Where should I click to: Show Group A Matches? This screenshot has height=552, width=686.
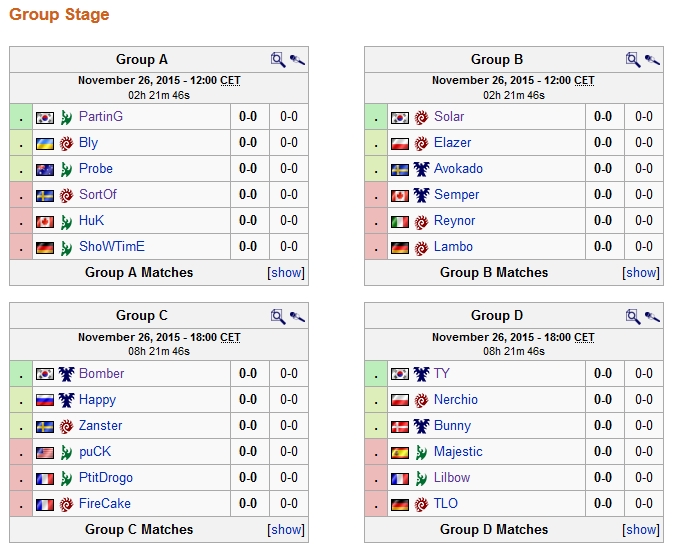(287, 273)
